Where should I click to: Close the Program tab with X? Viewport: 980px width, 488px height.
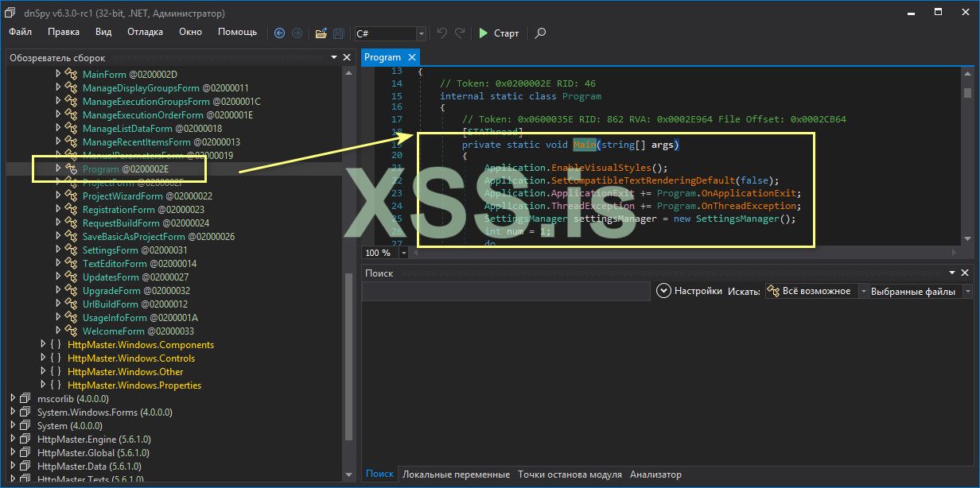[x=411, y=57]
